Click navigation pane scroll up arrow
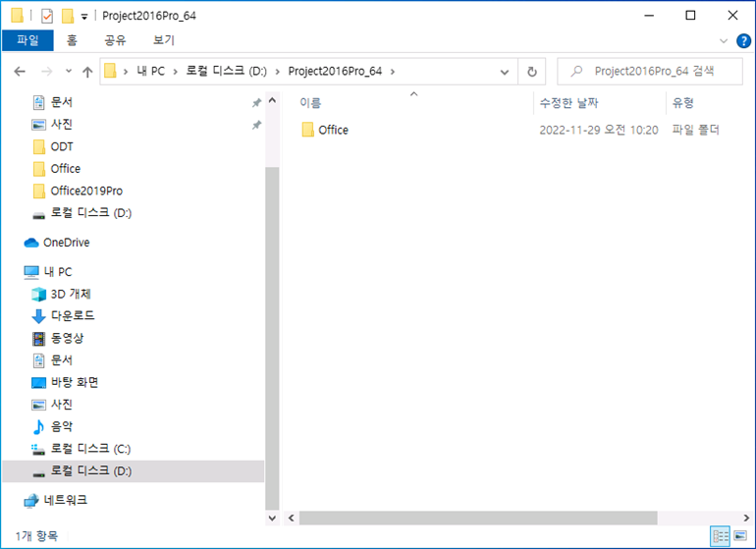Image resolution: width=756 pixels, height=549 pixels. 272,100
